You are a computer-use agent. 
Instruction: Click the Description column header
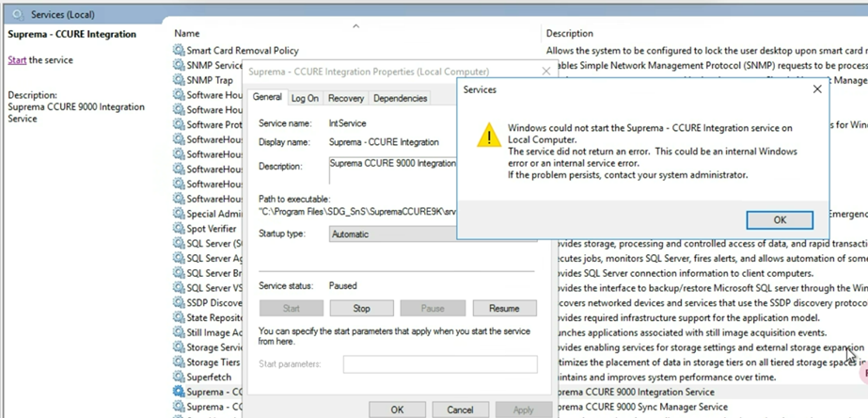(570, 33)
